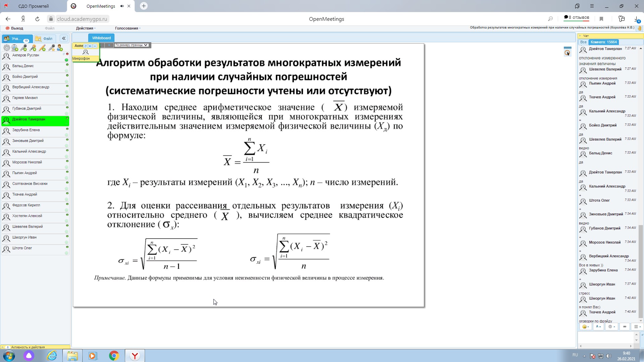The image size is (644, 362).
Task: Open the Файл tab in sidebar
Action: (x=45, y=39)
